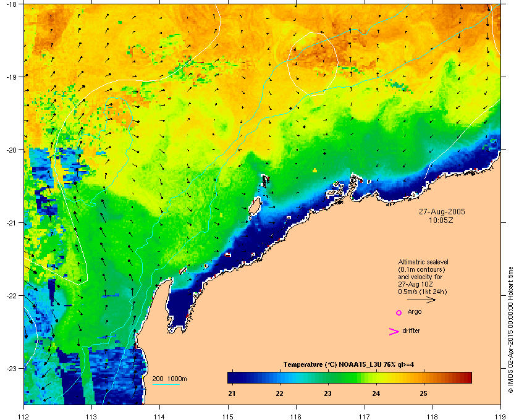Click the latitude axis label -23
Screen dimensions: 519x420
click(x=12, y=368)
